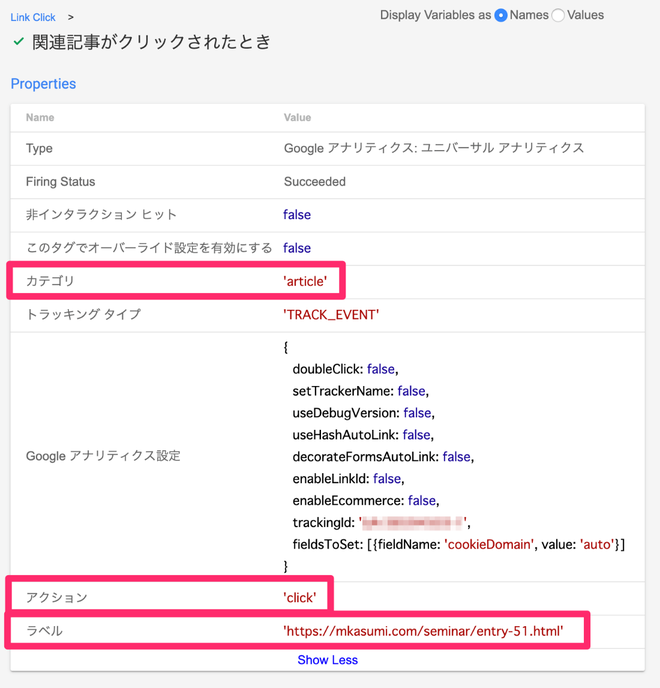
Task: Click the 'article' category value
Action: (x=305, y=281)
